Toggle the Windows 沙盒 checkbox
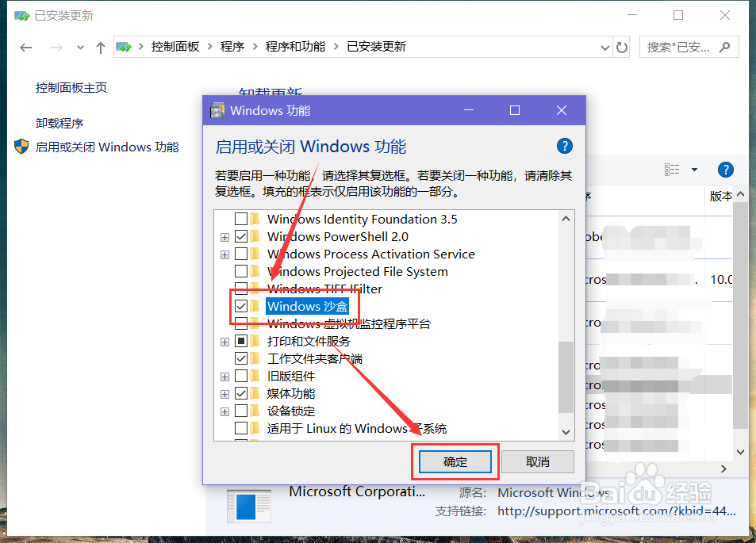The height and width of the screenshot is (543, 756). point(240,305)
